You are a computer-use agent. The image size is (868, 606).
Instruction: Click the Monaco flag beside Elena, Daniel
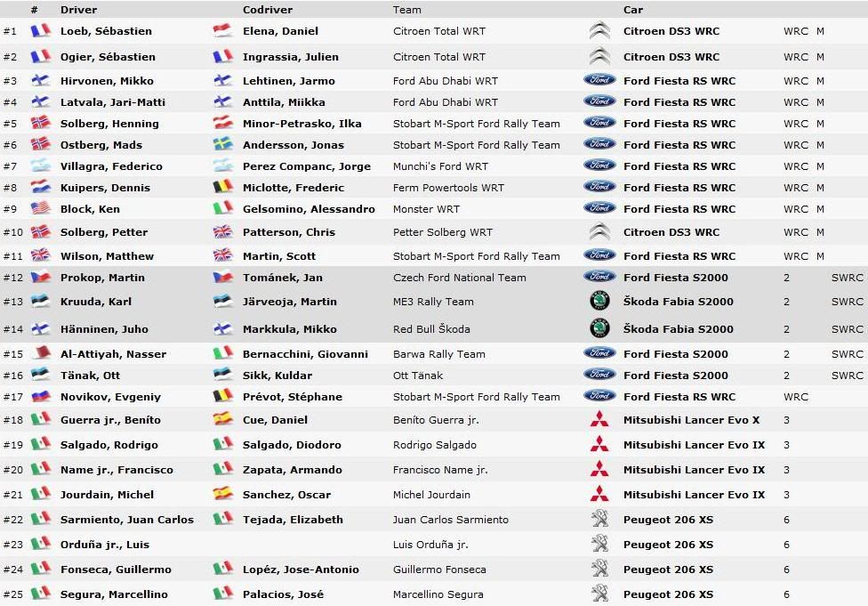[x=222, y=31]
